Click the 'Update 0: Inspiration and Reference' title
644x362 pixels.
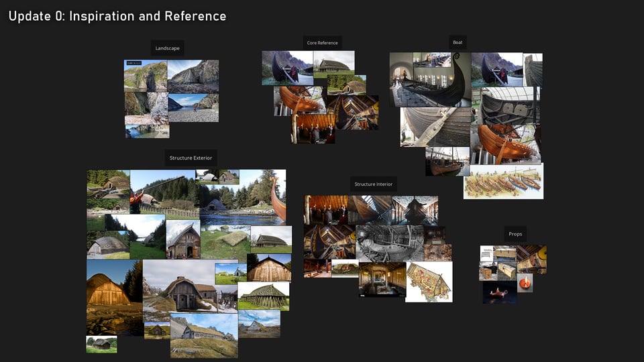pos(117,16)
